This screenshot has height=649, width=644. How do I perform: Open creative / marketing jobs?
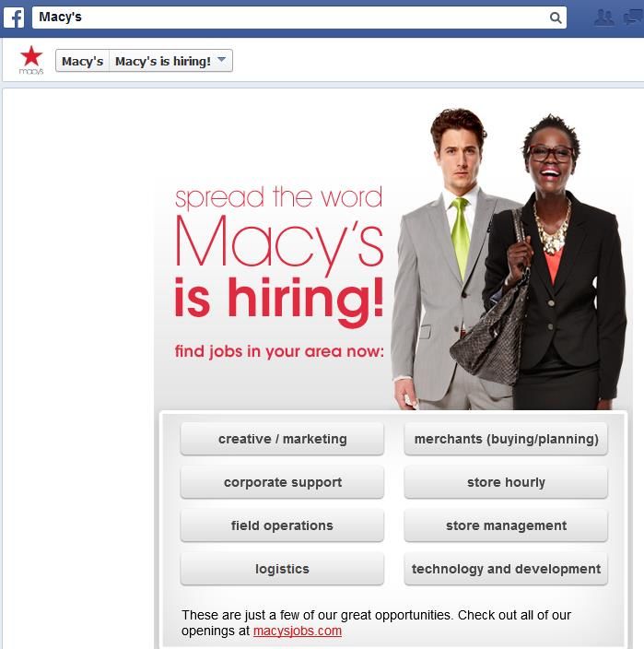(282, 439)
